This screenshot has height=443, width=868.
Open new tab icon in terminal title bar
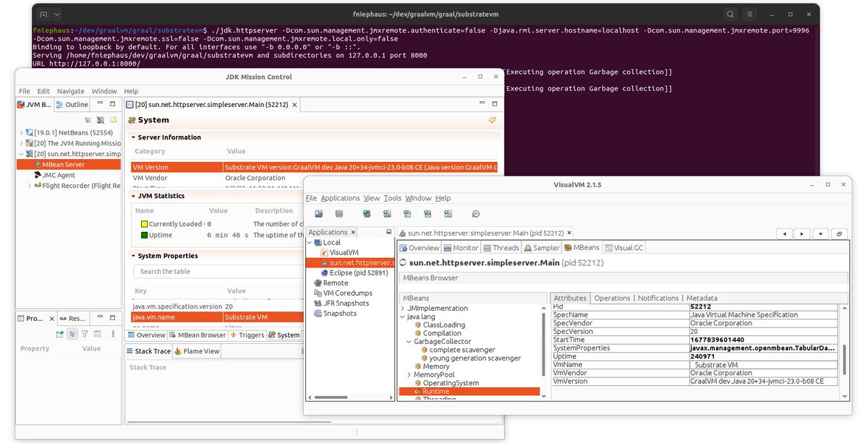coord(43,14)
